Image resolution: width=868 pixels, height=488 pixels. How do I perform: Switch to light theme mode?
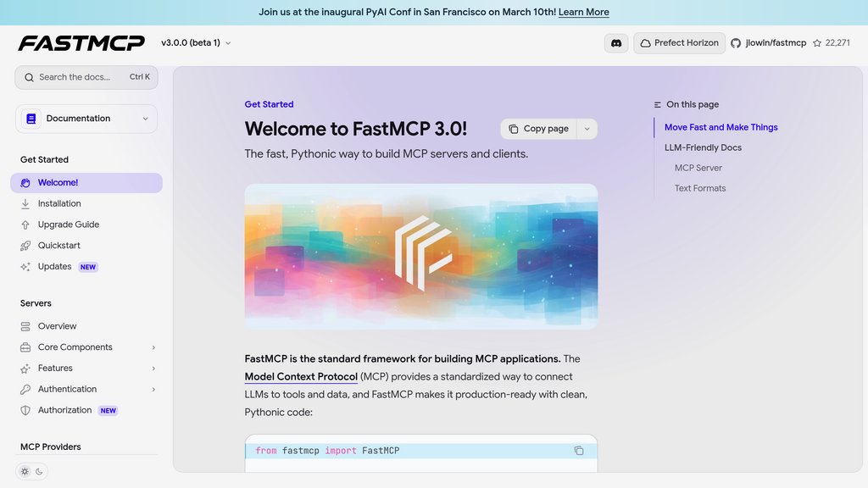(25, 471)
